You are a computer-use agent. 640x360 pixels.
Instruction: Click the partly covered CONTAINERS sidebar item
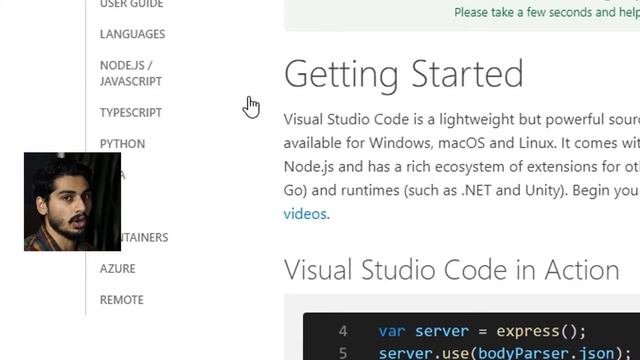(144, 238)
